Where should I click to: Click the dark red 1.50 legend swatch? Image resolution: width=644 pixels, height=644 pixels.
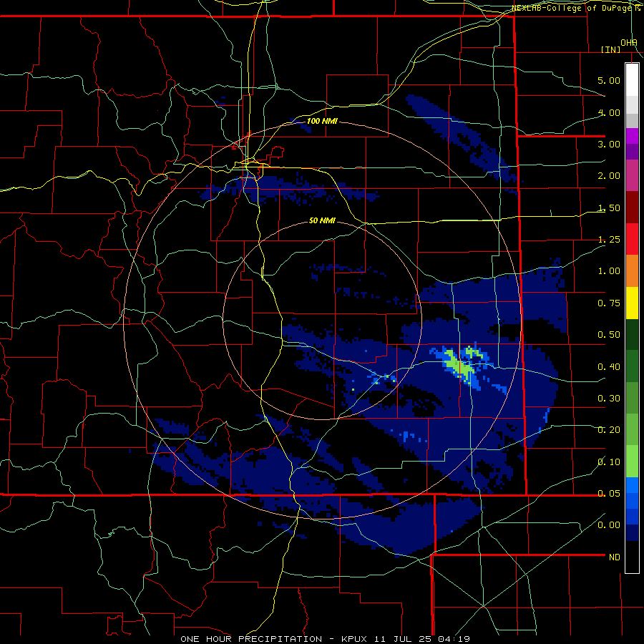pos(632,208)
